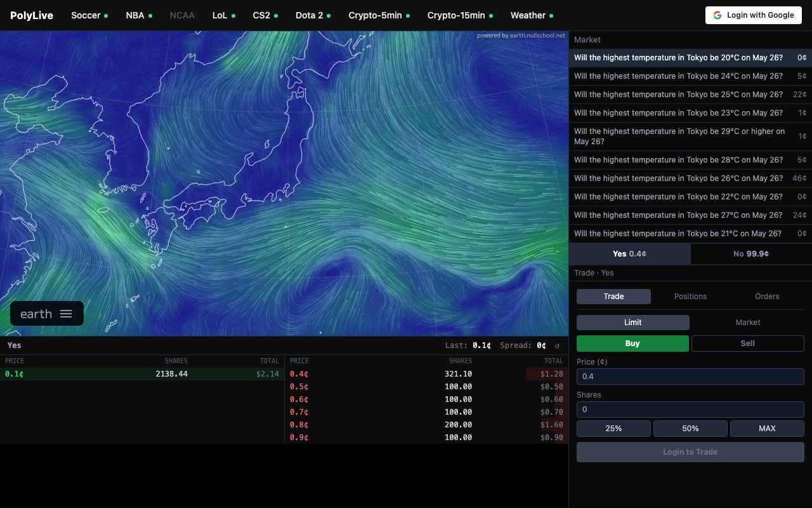The height and width of the screenshot is (508, 812).
Task: Select Limit order type
Action: [632, 323]
